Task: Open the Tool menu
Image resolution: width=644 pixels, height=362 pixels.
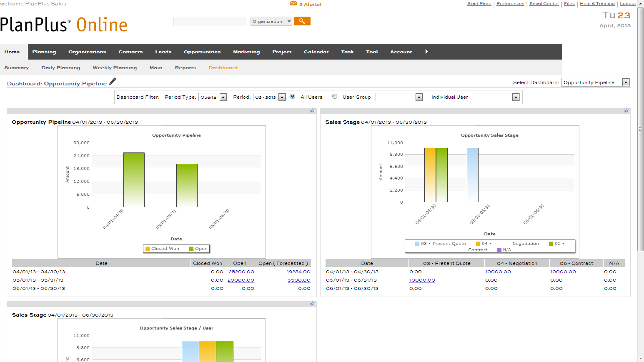Action: 372,52
